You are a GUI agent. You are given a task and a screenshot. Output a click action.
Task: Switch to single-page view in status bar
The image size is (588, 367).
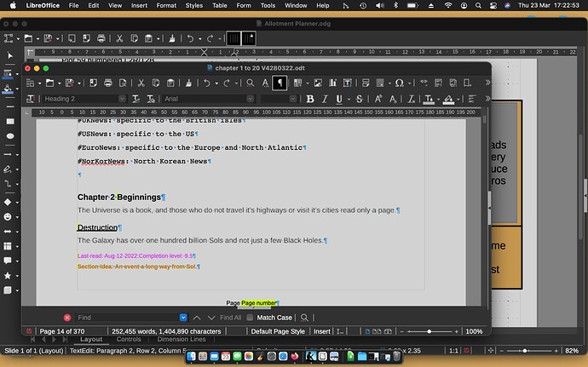(367, 331)
